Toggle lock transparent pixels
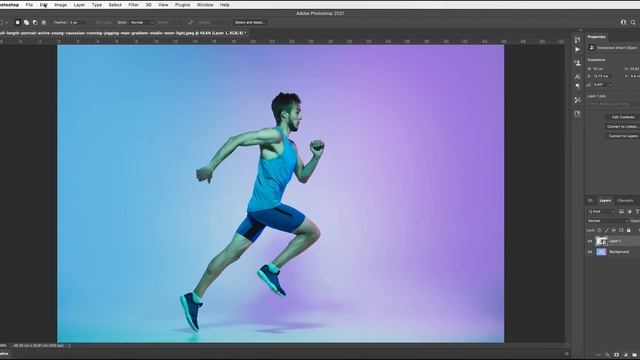640x360 pixels. (599, 230)
